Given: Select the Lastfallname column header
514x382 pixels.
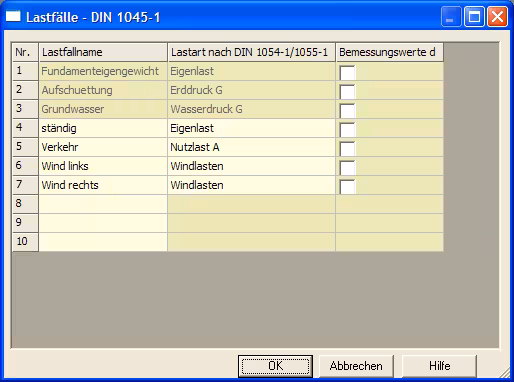Looking at the screenshot, I should [103, 52].
